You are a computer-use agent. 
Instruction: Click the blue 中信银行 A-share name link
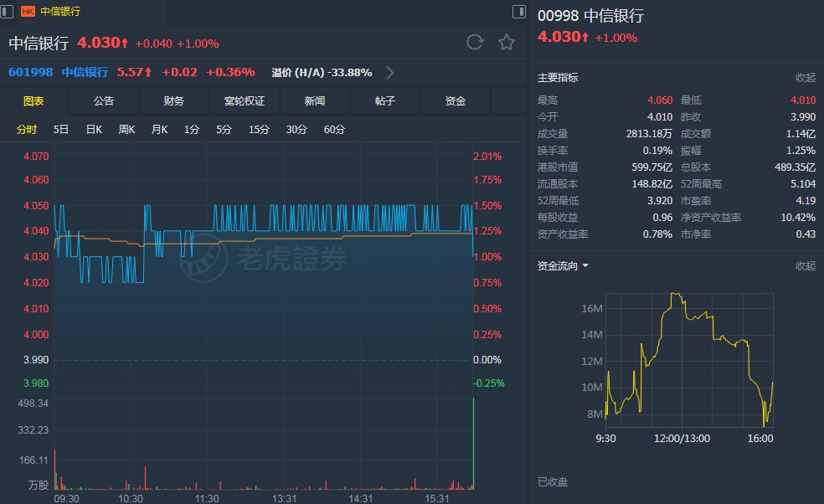point(85,72)
